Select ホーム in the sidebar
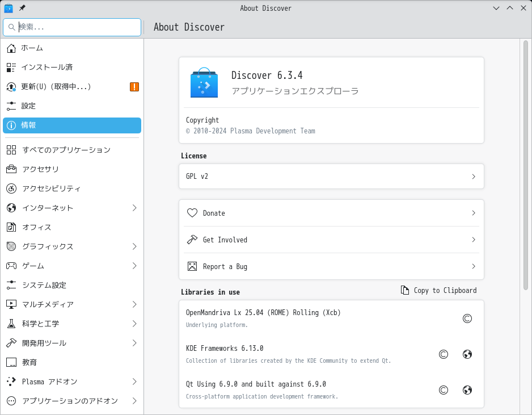 pos(72,48)
